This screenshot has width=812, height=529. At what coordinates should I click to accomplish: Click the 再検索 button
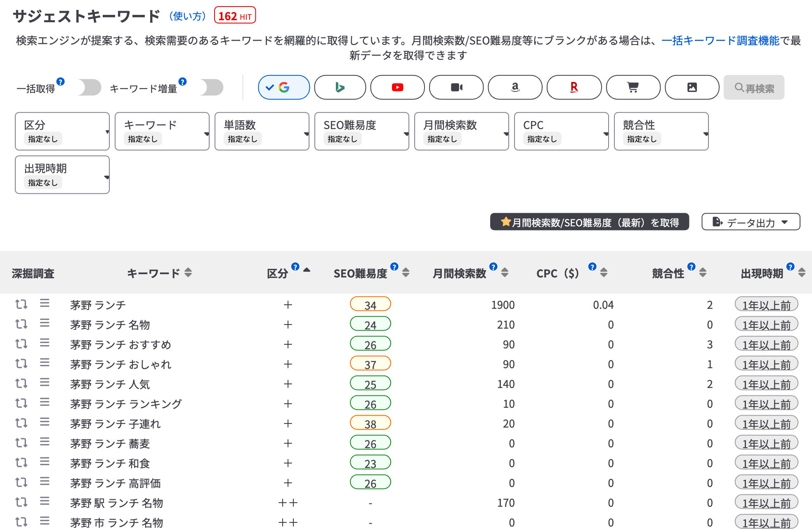coord(754,87)
